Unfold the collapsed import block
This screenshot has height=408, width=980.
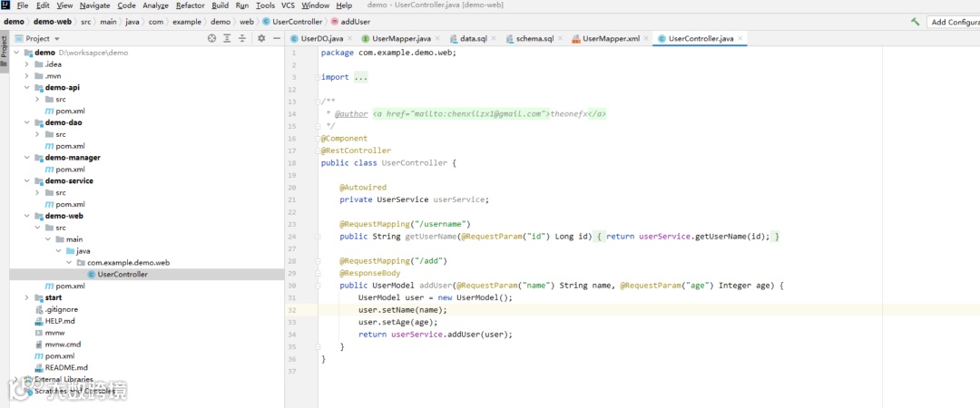click(x=318, y=77)
